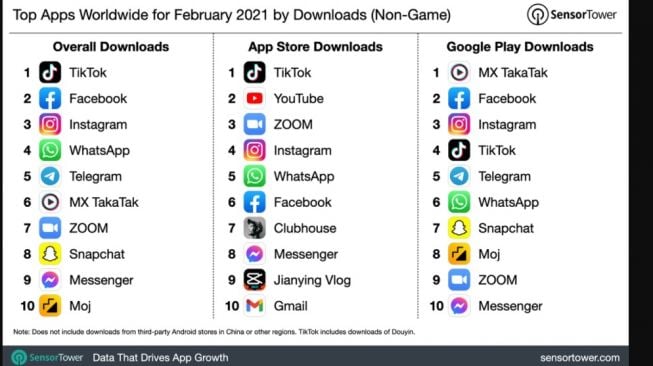This screenshot has width=653, height=366.
Task: Click the Instagram icon under Google Play Downloads
Action: tap(459, 124)
